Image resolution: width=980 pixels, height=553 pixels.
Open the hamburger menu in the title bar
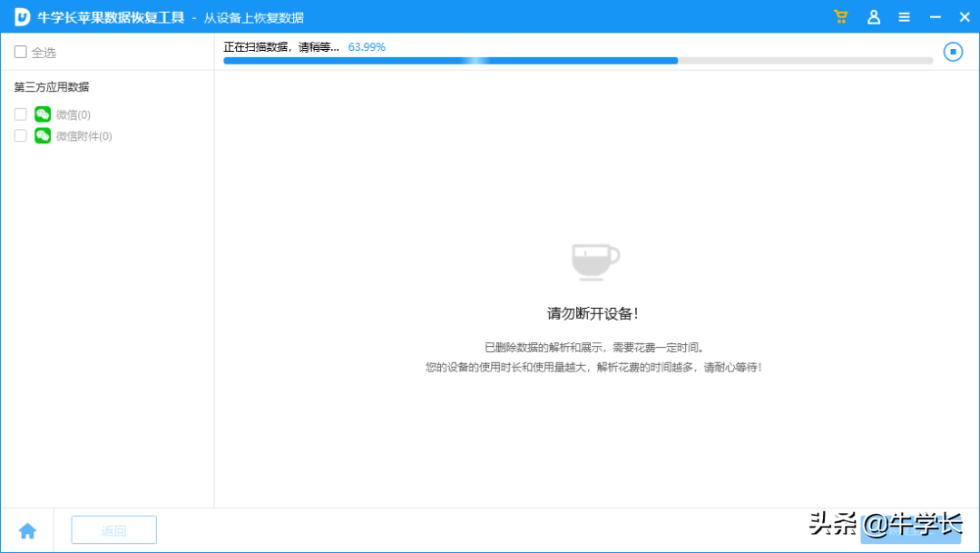coord(904,16)
